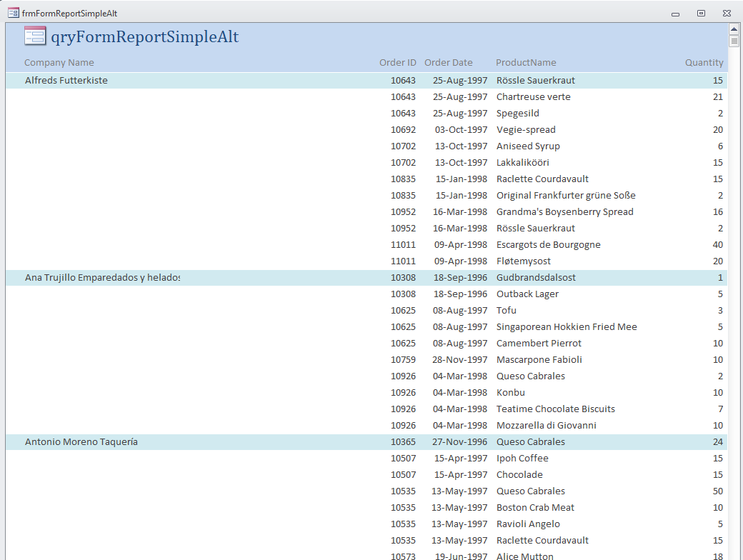Click quantity 40 for Escargots de Bourgogne
The height and width of the screenshot is (560, 743).
pos(717,245)
